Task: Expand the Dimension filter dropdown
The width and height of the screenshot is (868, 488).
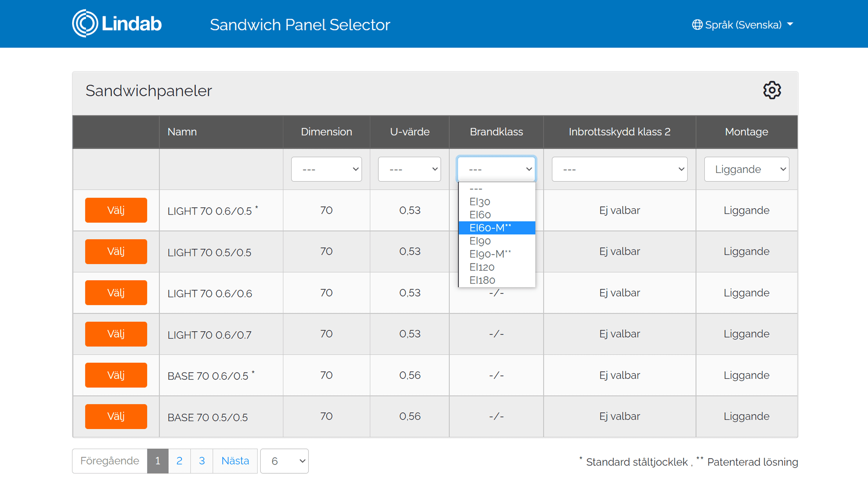Action: [326, 169]
